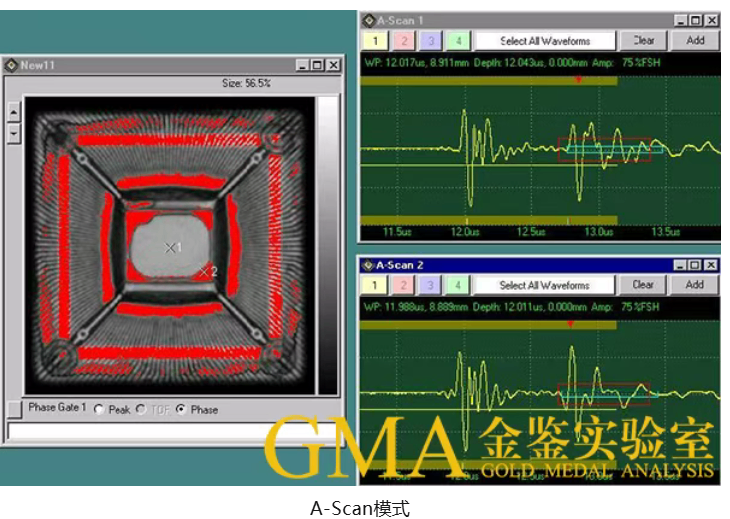Click Select All Waveforms in A-Scan 2
This screenshot has width=730, height=519.
[545, 285]
